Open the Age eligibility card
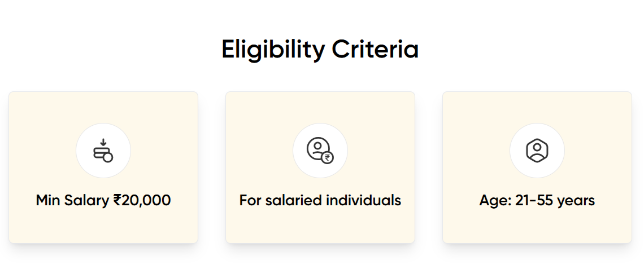 [x=537, y=226]
